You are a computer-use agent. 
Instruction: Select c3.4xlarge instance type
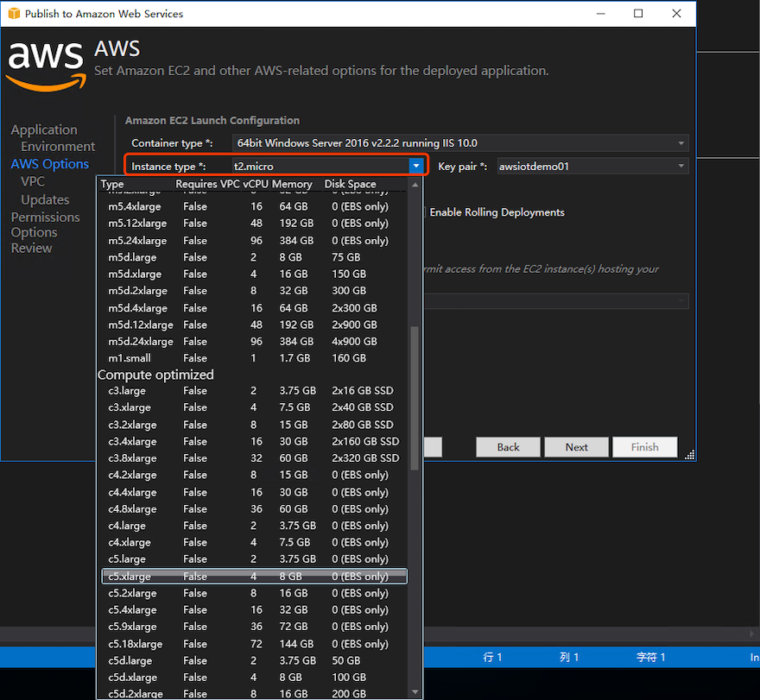click(x=255, y=441)
